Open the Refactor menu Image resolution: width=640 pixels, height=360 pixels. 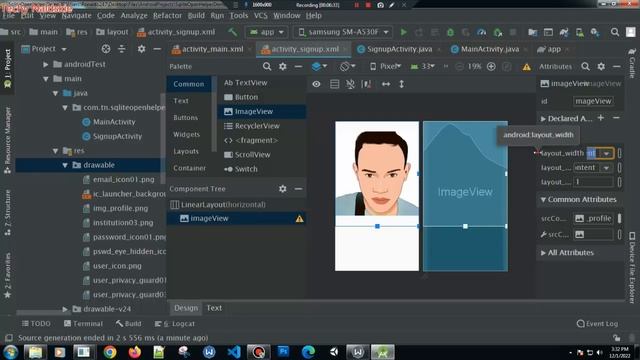[167, 16]
